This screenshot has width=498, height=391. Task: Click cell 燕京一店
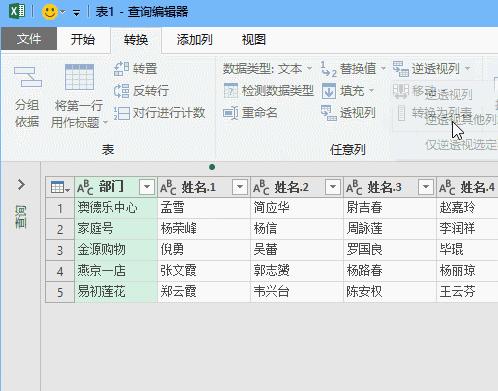116,271
